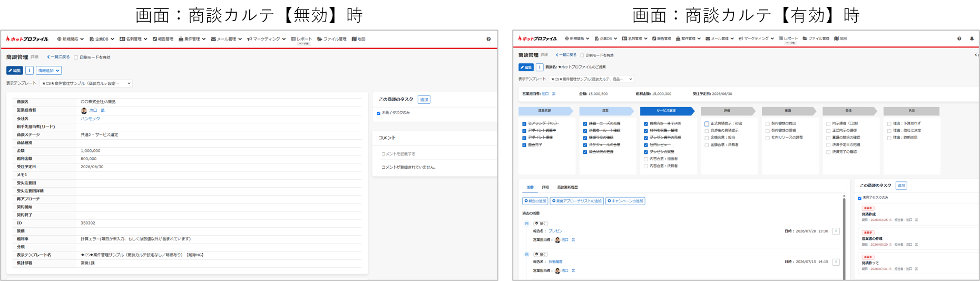Open プレゼン report link
This screenshot has width=980, height=281.
pyautogui.click(x=555, y=231)
